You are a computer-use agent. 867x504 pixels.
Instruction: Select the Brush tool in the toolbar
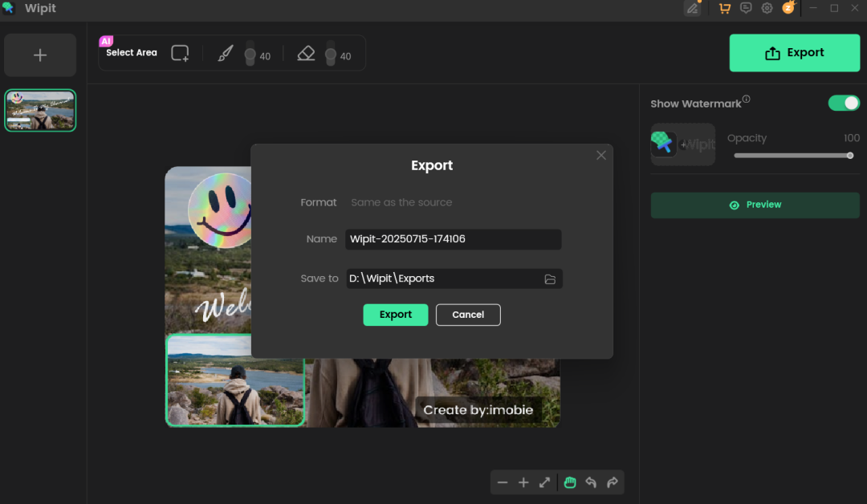pyautogui.click(x=226, y=52)
